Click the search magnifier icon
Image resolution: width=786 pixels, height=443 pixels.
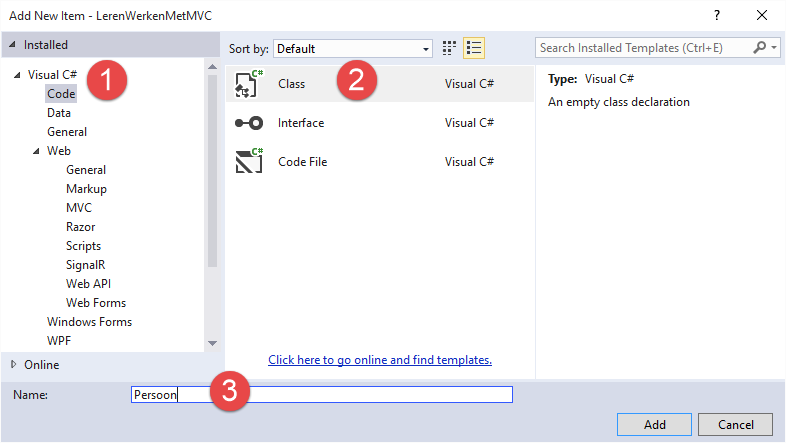click(x=761, y=48)
